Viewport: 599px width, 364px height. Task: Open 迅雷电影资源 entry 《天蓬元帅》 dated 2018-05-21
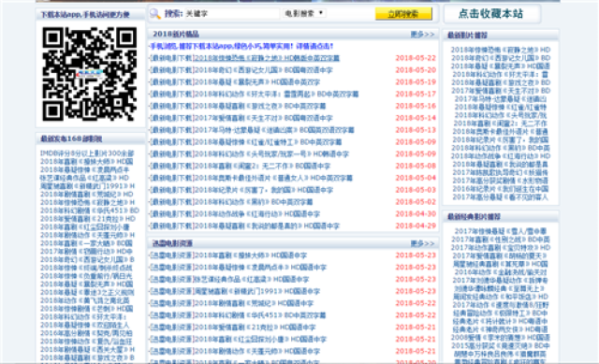click(x=256, y=351)
